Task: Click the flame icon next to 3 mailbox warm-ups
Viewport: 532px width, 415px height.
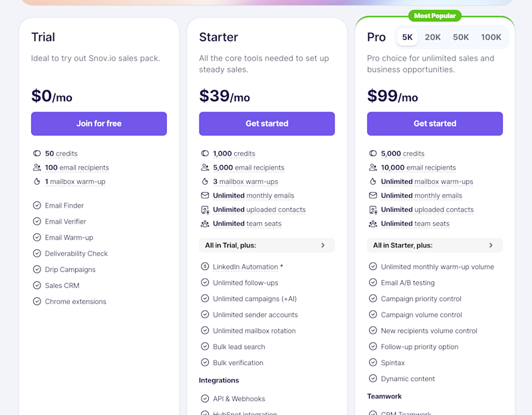Action: 205,182
